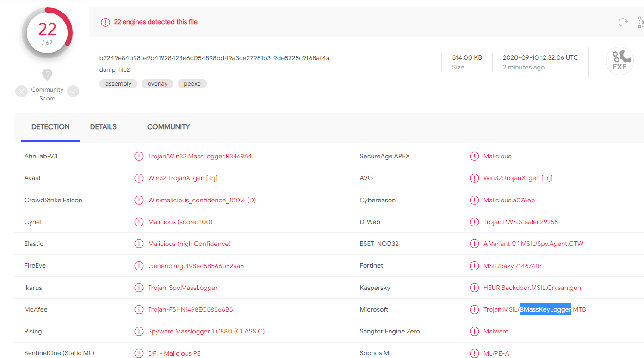Image resolution: width=644 pixels, height=358 pixels.
Task: Open the COMMUNITY tab
Action: click(x=168, y=127)
